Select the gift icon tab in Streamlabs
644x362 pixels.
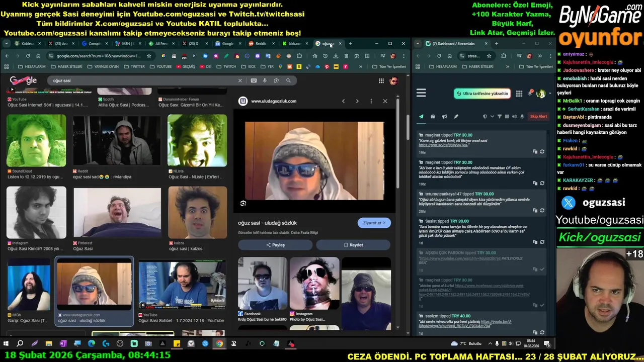point(433,117)
